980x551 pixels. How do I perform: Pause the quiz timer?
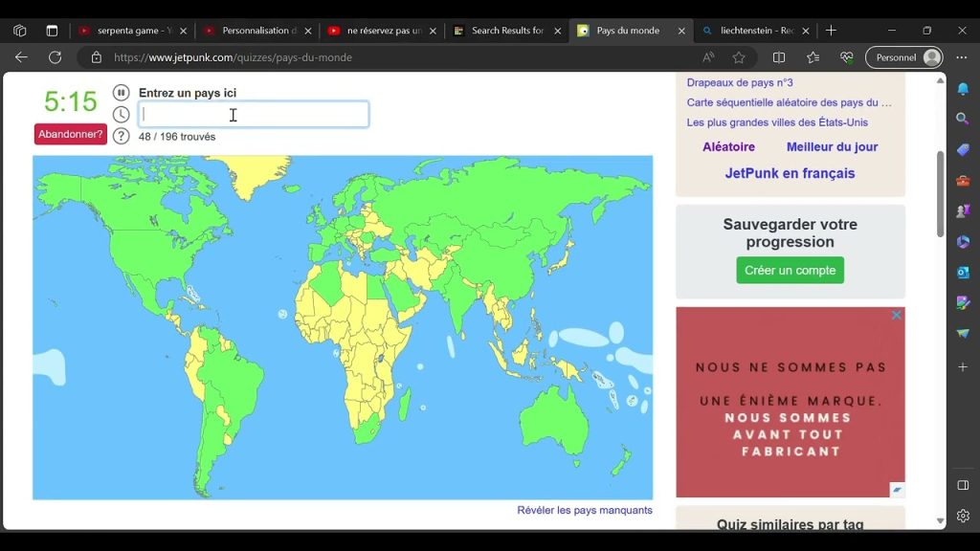[x=122, y=93]
